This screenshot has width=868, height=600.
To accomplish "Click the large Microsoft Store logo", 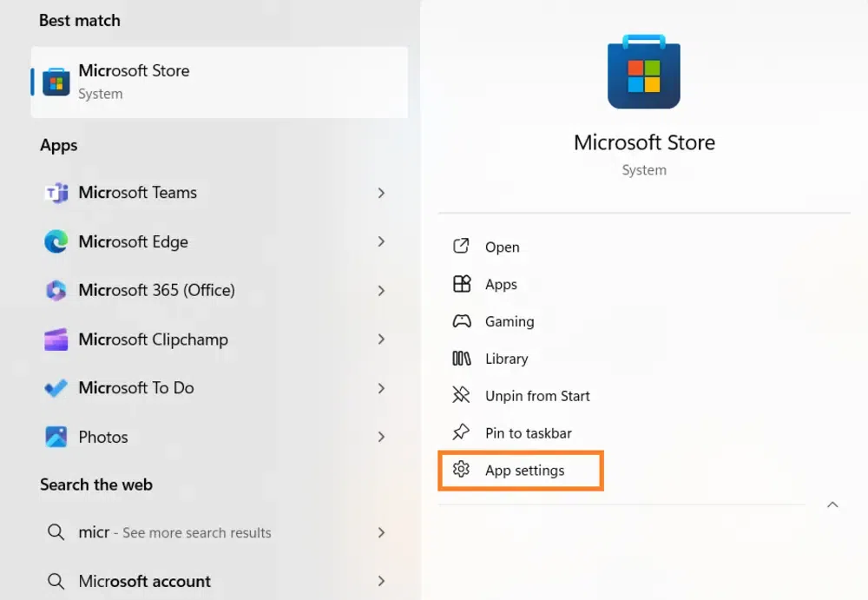I will pos(644,73).
